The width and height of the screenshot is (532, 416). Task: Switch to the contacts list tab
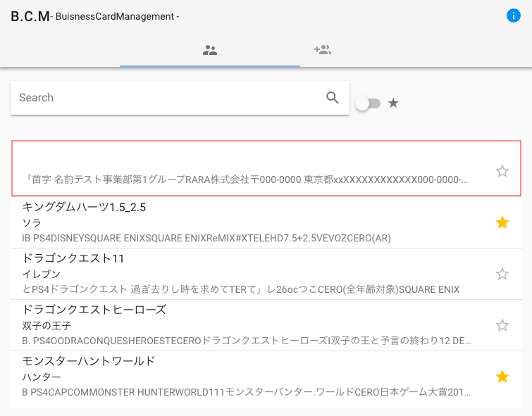point(210,50)
